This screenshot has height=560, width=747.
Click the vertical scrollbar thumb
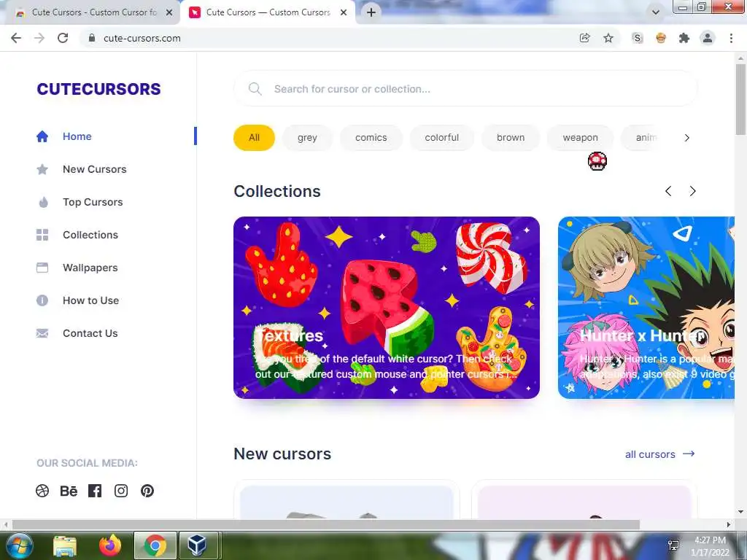coord(740,99)
